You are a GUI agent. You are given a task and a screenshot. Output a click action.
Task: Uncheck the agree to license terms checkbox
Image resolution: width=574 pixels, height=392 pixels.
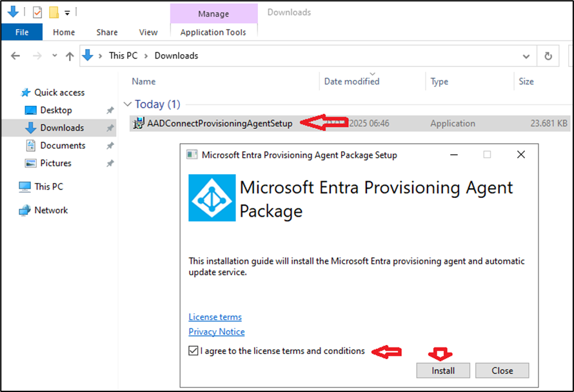(193, 351)
